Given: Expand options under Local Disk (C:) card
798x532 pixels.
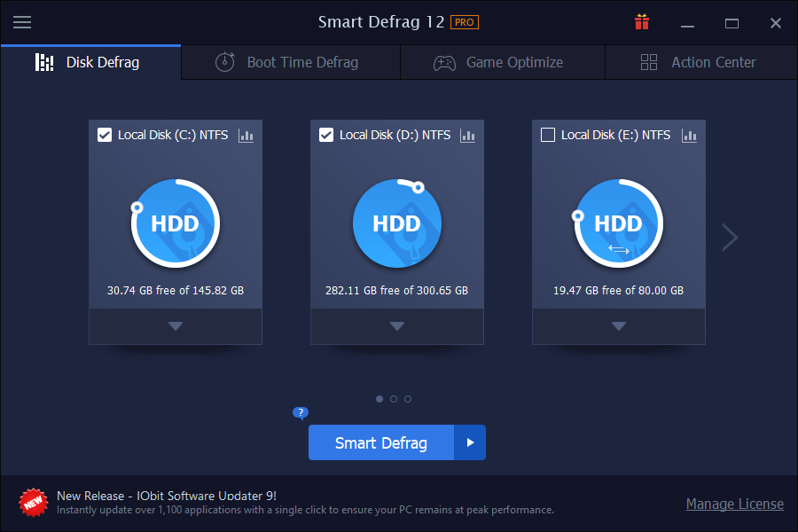Looking at the screenshot, I should point(176,326).
